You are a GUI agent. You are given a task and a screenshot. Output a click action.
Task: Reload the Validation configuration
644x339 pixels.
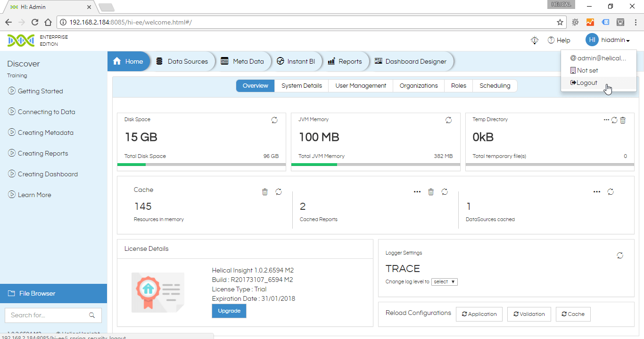click(x=529, y=314)
